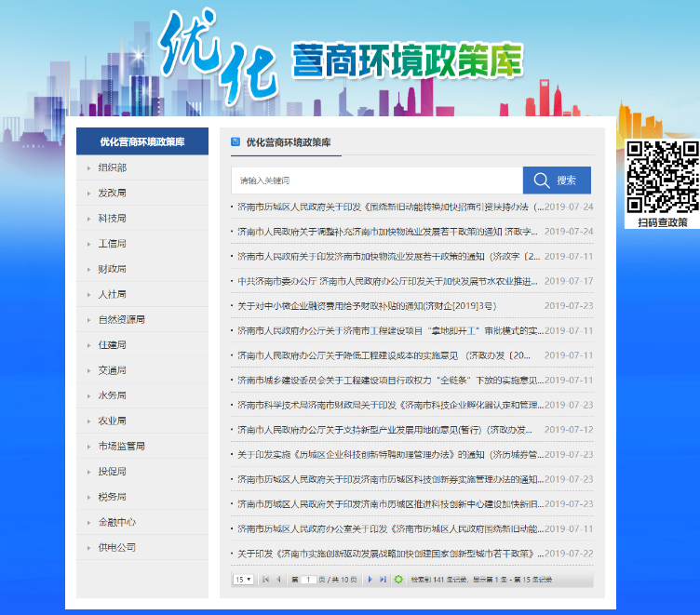Click the green refresh icon
The width and height of the screenshot is (700, 615).
(x=398, y=580)
